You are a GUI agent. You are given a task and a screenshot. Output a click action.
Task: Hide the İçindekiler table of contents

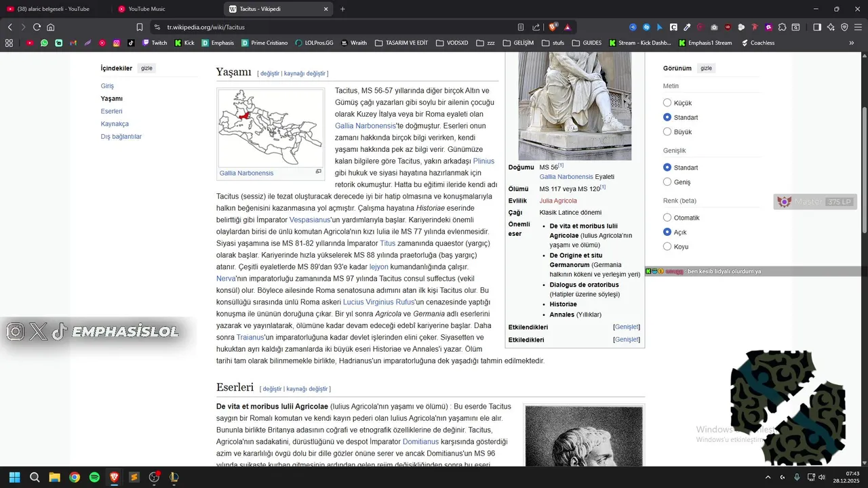146,68
